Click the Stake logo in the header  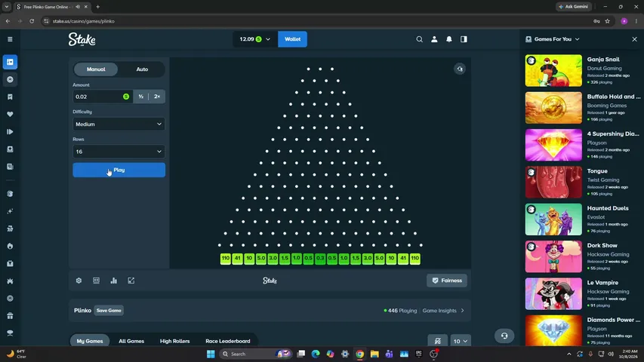(x=82, y=39)
